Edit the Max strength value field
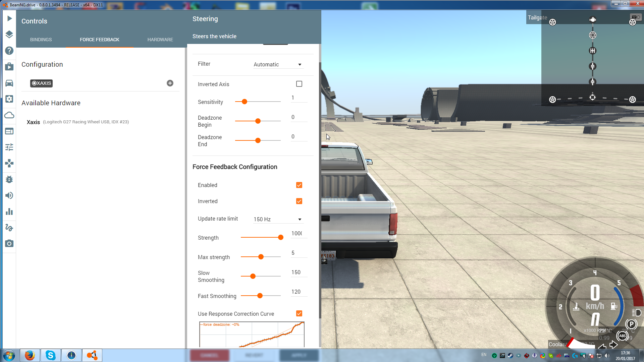This screenshot has height=362, width=644. click(299, 253)
